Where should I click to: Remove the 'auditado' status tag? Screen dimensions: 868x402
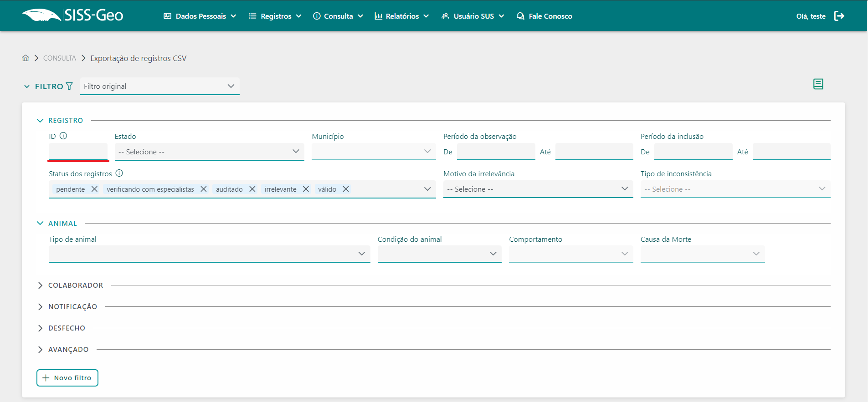coord(252,189)
